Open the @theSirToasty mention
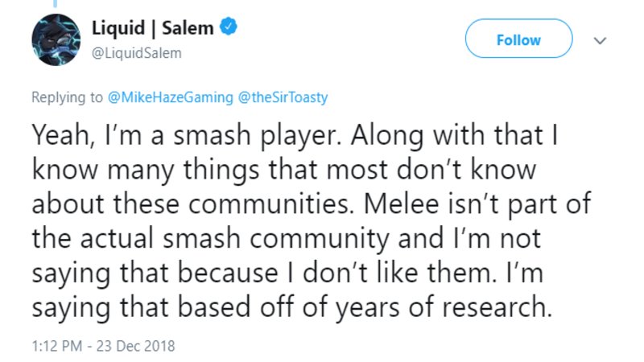 (283, 97)
